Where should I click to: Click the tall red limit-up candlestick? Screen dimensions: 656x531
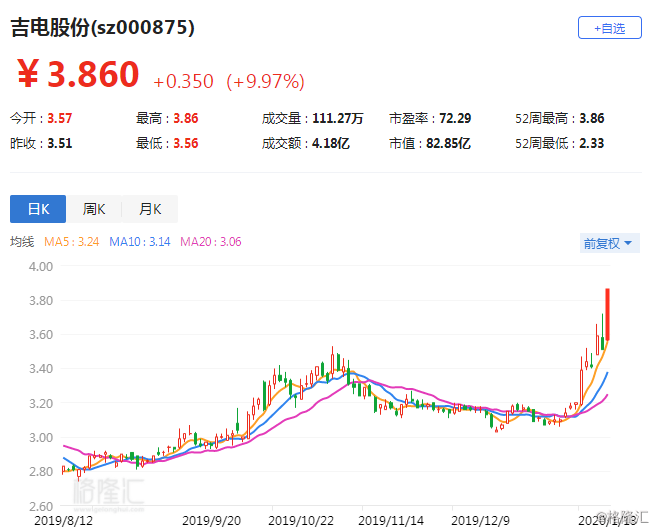pyautogui.click(x=607, y=314)
